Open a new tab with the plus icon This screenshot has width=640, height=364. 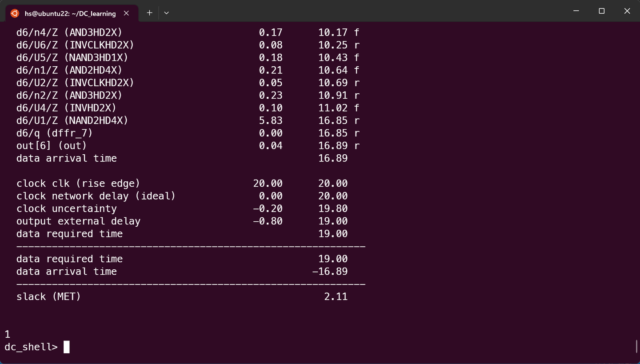click(149, 13)
